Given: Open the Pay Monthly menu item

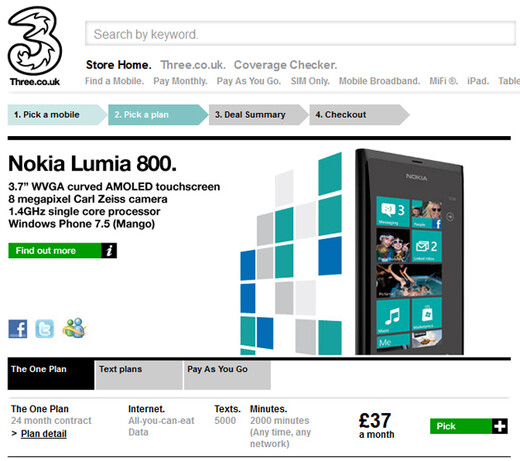Looking at the screenshot, I should point(180,81).
